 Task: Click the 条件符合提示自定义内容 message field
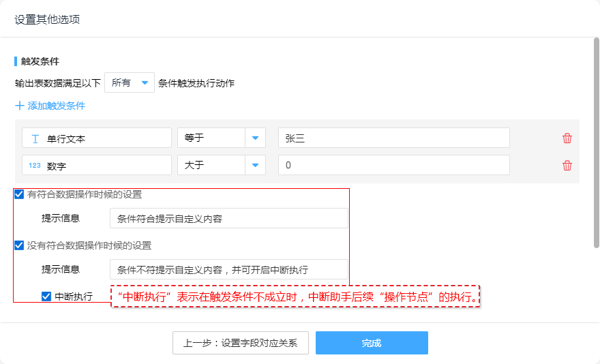click(x=228, y=219)
